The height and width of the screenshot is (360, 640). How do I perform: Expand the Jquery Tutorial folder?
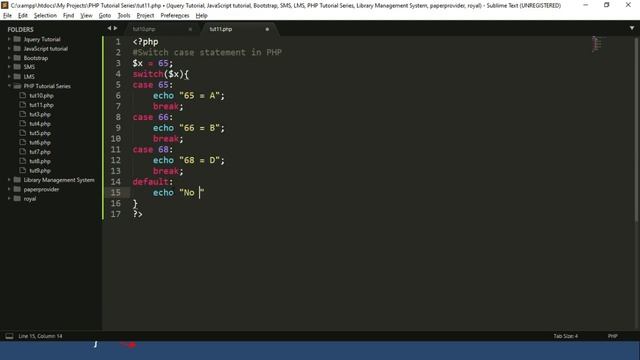[9, 39]
